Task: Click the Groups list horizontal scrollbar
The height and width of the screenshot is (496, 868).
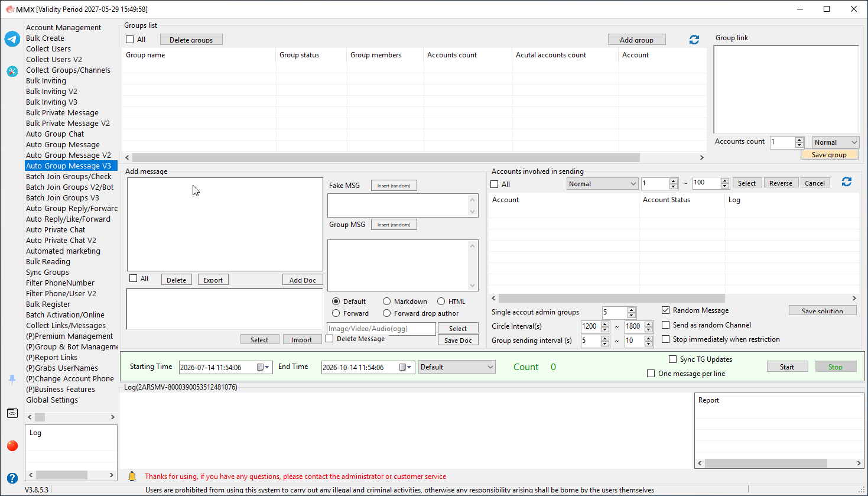Action: (x=386, y=158)
